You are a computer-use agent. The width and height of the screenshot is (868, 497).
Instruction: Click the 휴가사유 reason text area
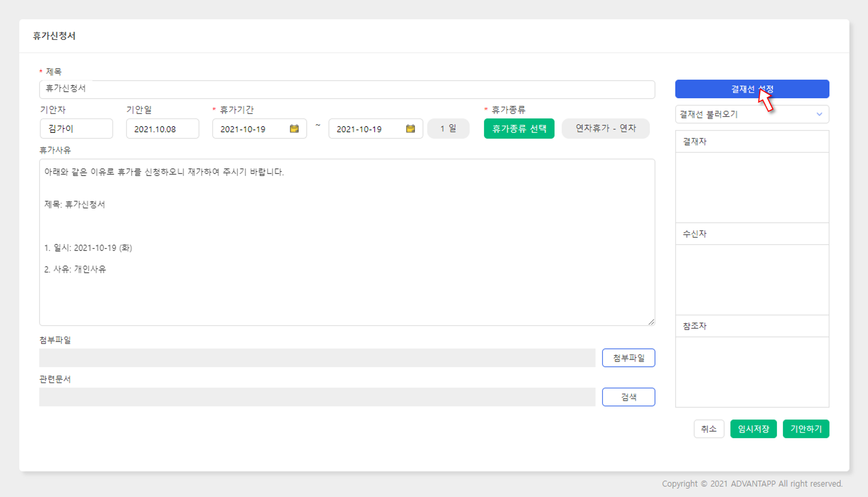click(347, 242)
